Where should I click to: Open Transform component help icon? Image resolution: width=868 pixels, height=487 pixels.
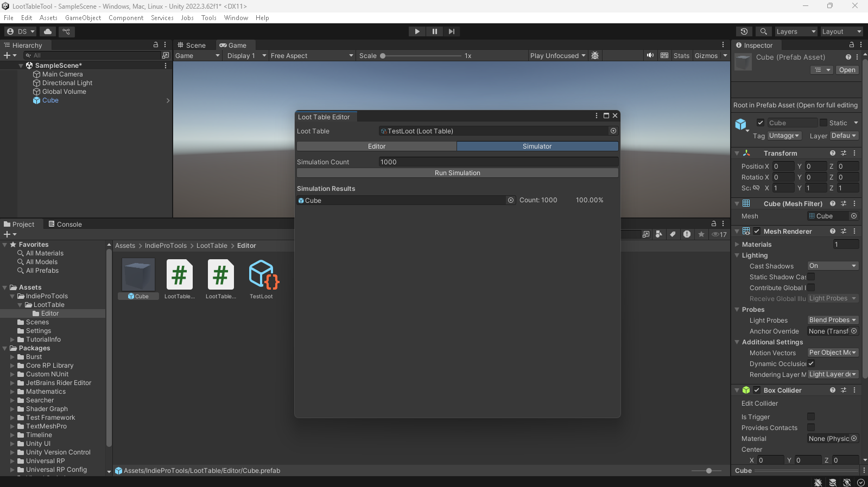click(833, 153)
